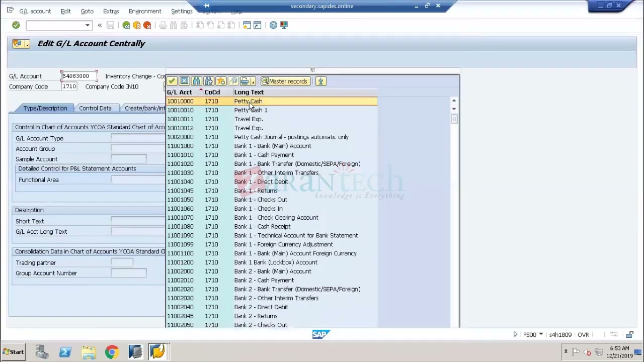Viewport: 644px width, 362px height.
Task: Switch to the Create/bank/interest tab
Action: click(x=144, y=108)
